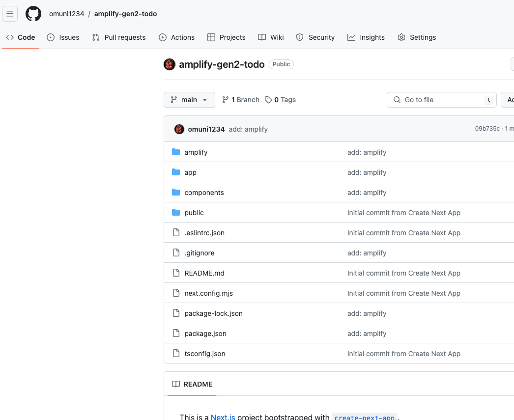Open the components folder

[204, 193]
